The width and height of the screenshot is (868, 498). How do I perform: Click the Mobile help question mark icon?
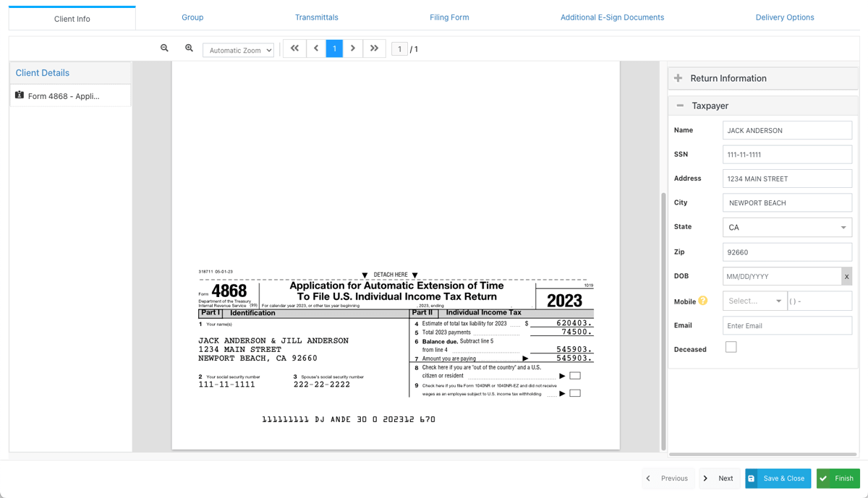pyautogui.click(x=702, y=301)
